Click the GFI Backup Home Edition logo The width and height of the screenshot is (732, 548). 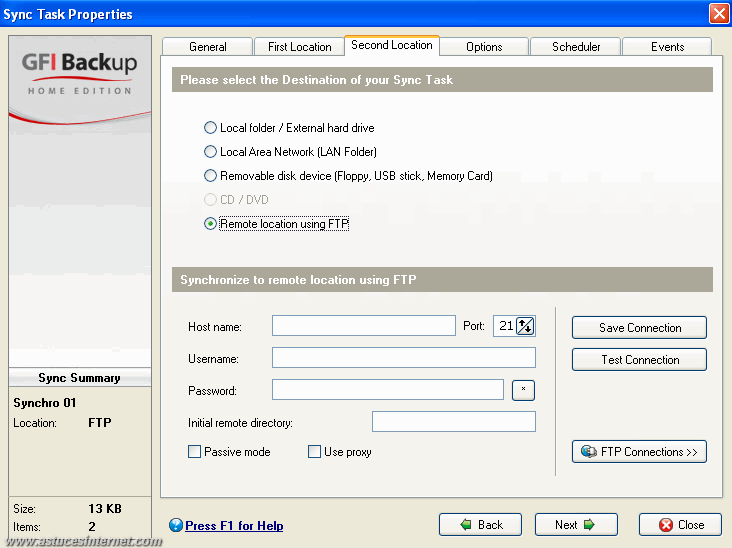click(80, 73)
